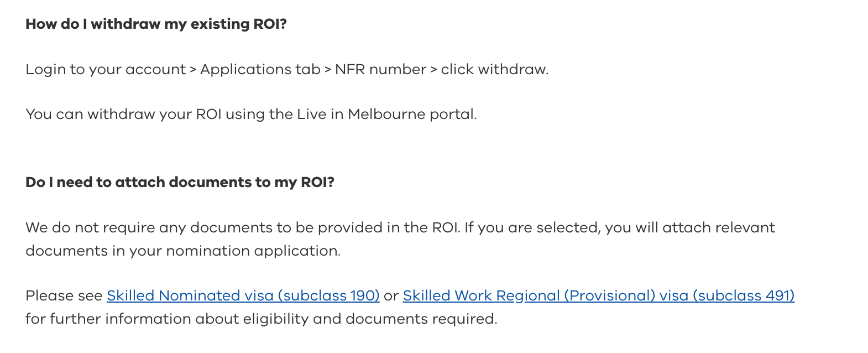Open the Skilled Nominated visa (subclass 190) link
Viewport: 868px width, 353px height.
pos(243,295)
